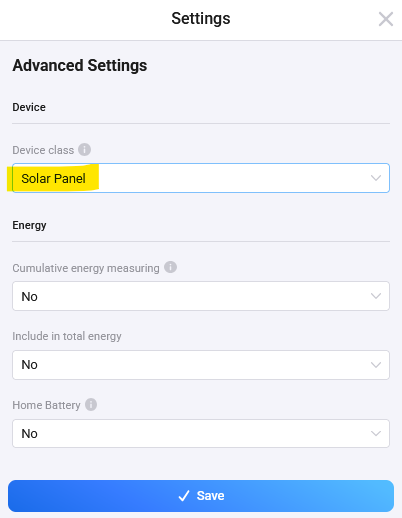Click the chevron in Cumulative energy measuring field
Image resolution: width=402 pixels, height=518 pixels.
pos(376,296)
